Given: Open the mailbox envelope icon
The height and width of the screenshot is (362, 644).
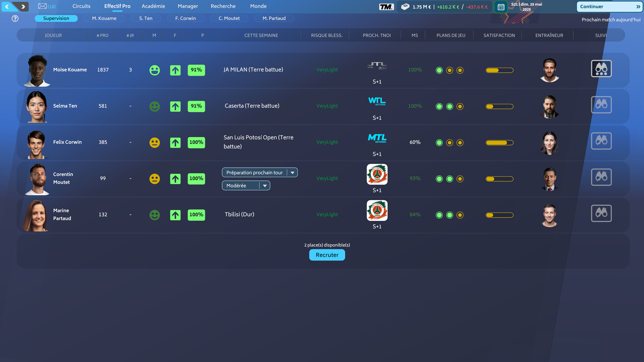Looking at the screenshot, I should tap(43, 6).
